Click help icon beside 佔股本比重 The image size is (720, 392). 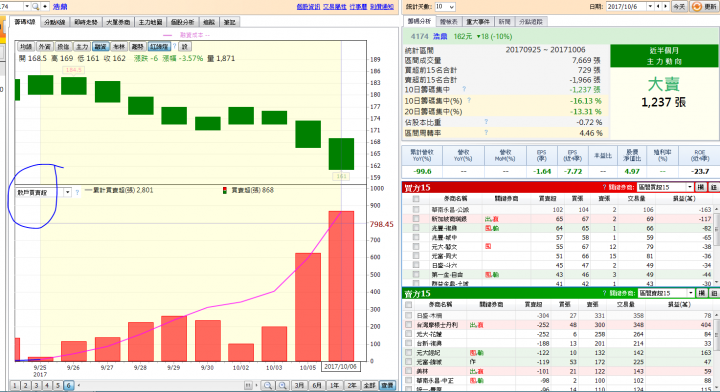(486, 122)
